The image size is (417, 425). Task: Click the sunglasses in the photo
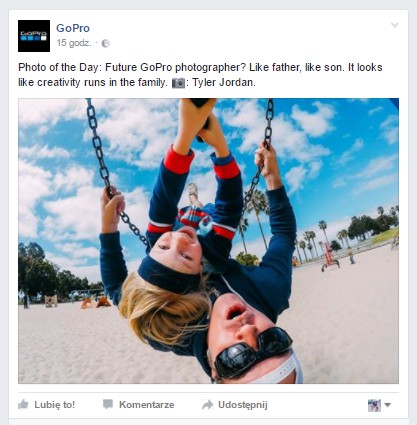point(253,352)
